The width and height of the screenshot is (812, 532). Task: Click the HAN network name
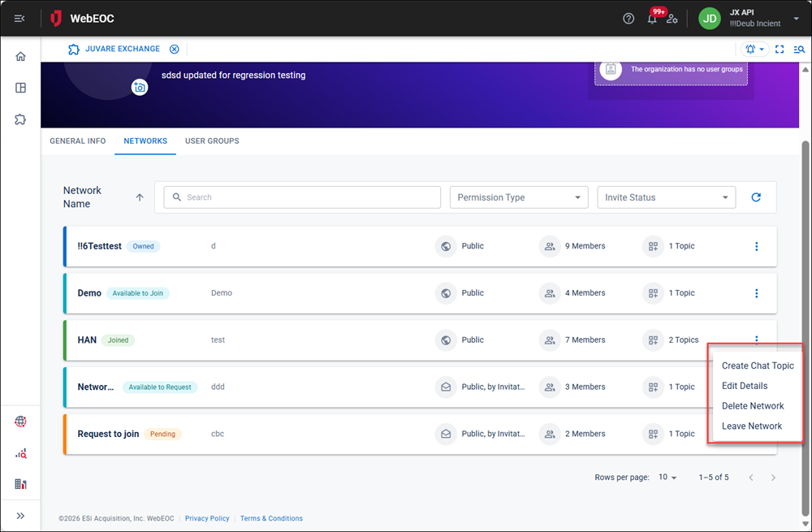point(87,340)
